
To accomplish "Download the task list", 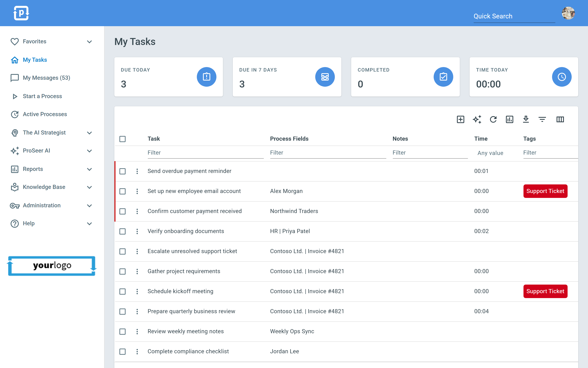I will coord(526,119).
